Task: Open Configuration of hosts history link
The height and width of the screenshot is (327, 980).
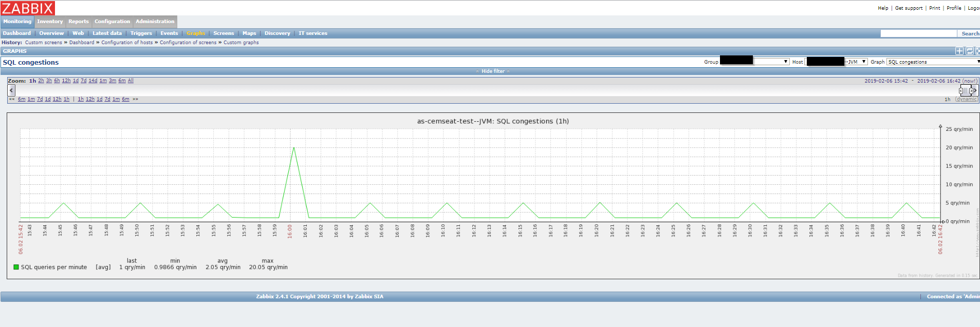Action: [x=127, y=43]
